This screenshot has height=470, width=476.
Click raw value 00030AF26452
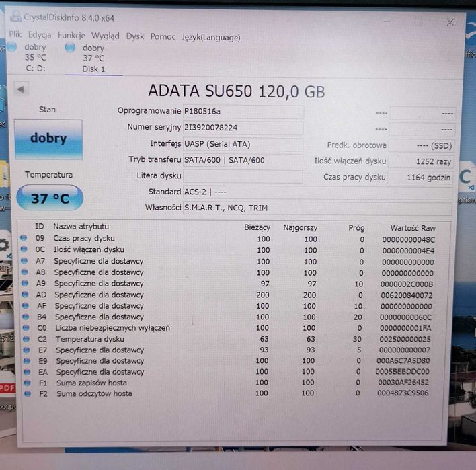403,383
